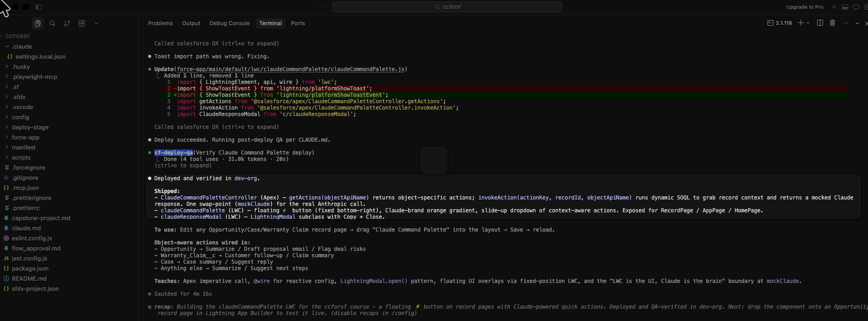Open the Explorer files view
Screen dimensions: 868x321
tap(38, 23)
